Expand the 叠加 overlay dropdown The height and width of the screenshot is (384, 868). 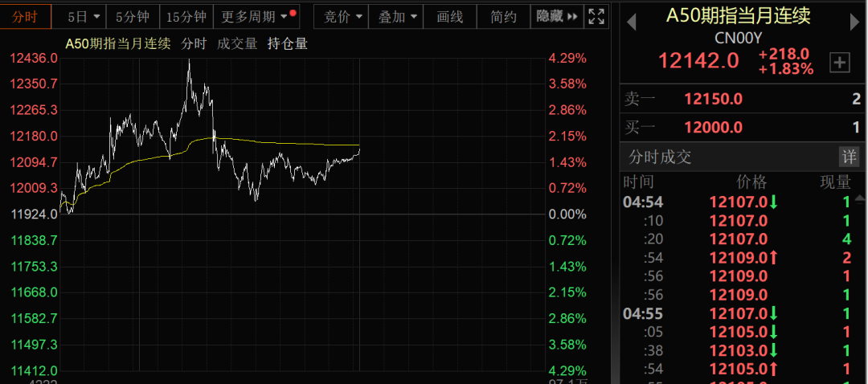pos(399,16)
